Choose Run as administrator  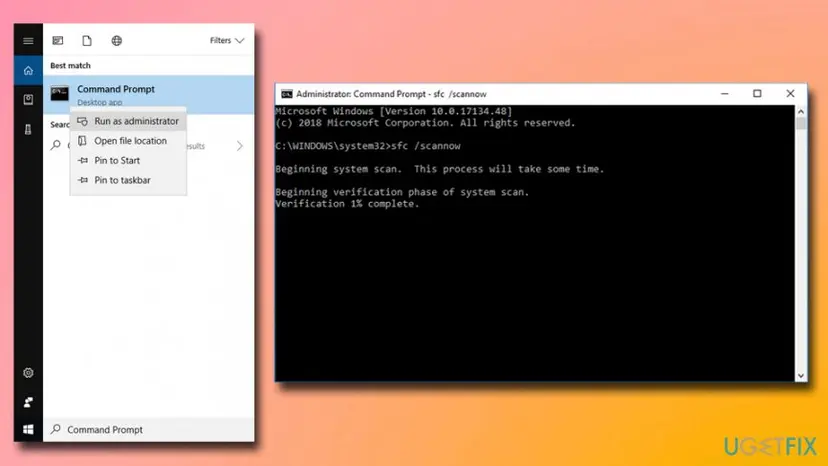[x=128, y=121]
